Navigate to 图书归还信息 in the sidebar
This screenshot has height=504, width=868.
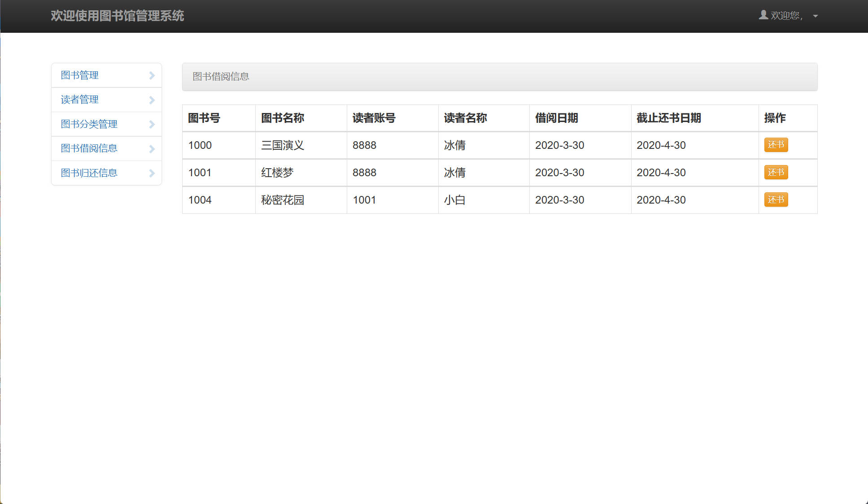point(89,173)
